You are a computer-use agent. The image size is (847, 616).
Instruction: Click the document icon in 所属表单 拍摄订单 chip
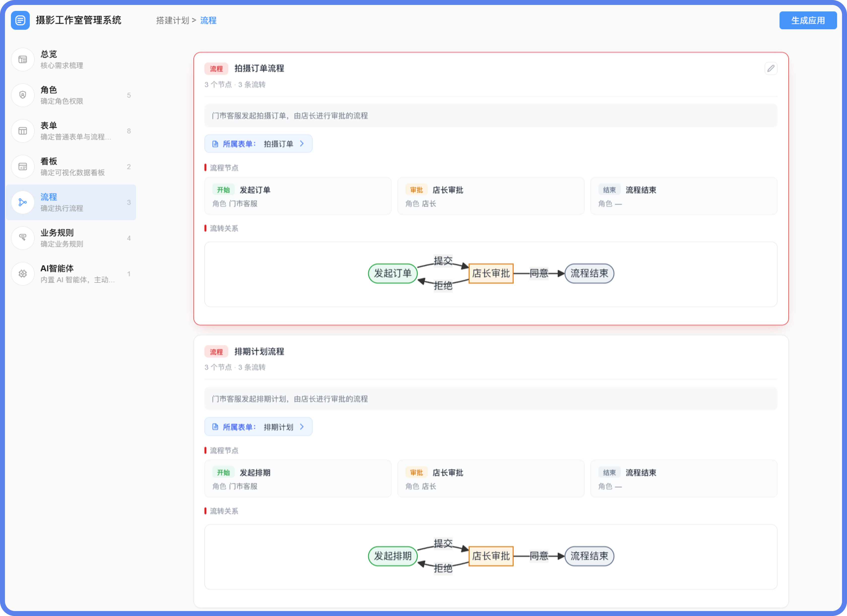coord(215,144)
